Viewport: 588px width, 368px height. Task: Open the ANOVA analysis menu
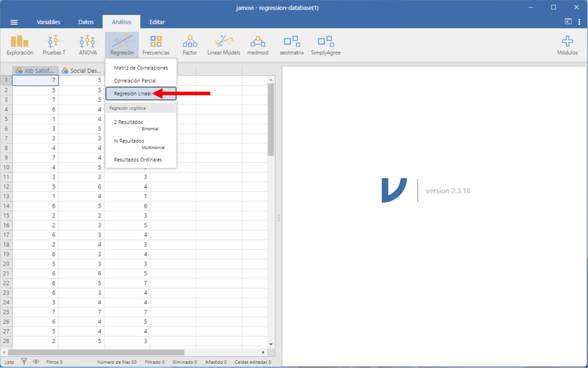pyautogui.click(x=88, y=45)
